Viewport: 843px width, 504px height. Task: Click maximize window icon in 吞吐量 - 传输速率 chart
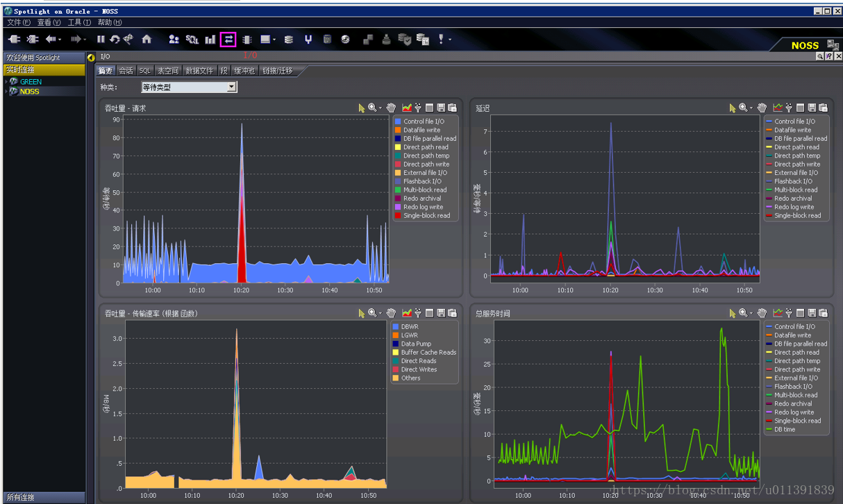tap(429, 313)
